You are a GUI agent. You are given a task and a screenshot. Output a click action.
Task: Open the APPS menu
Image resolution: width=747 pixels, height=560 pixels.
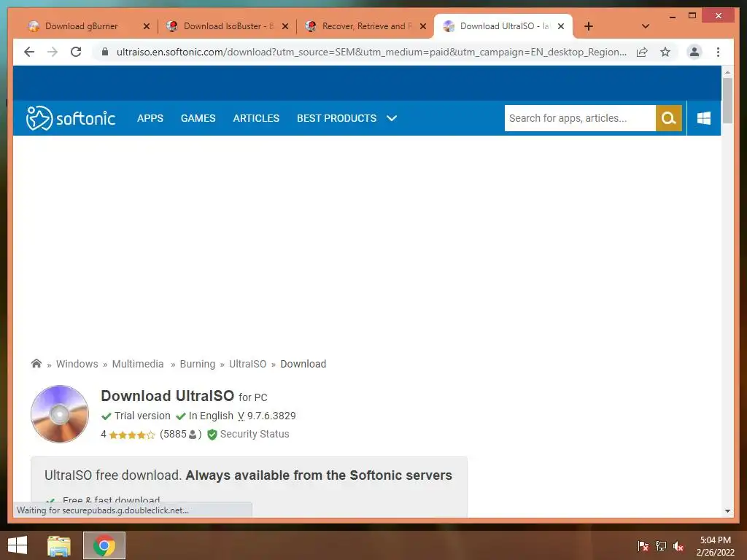click(150, 118)
